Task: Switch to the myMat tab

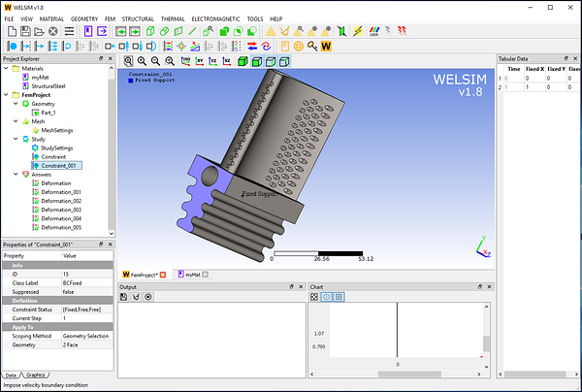Action: pos(193,275)
